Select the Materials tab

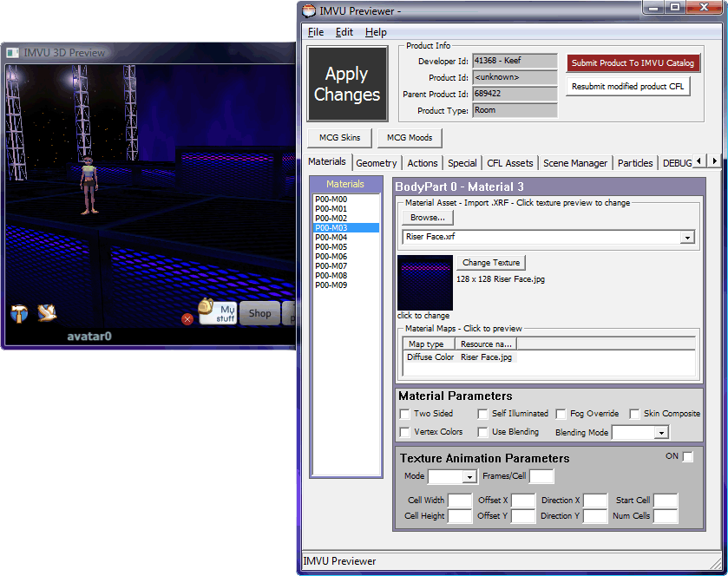(327, 161)
